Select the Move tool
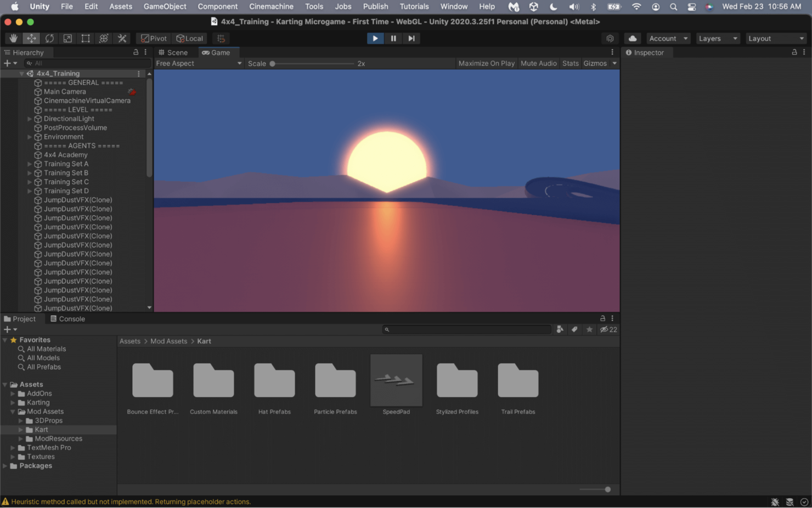Image resolution: width=812 pixels, height=508 pixels. click(31, 38)
